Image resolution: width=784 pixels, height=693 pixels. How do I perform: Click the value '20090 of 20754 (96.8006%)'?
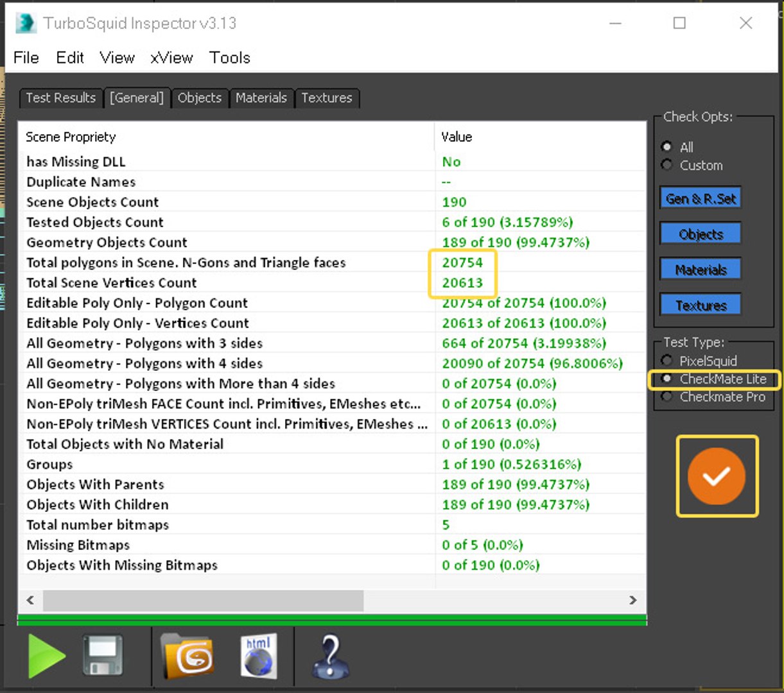click(532, 363)
